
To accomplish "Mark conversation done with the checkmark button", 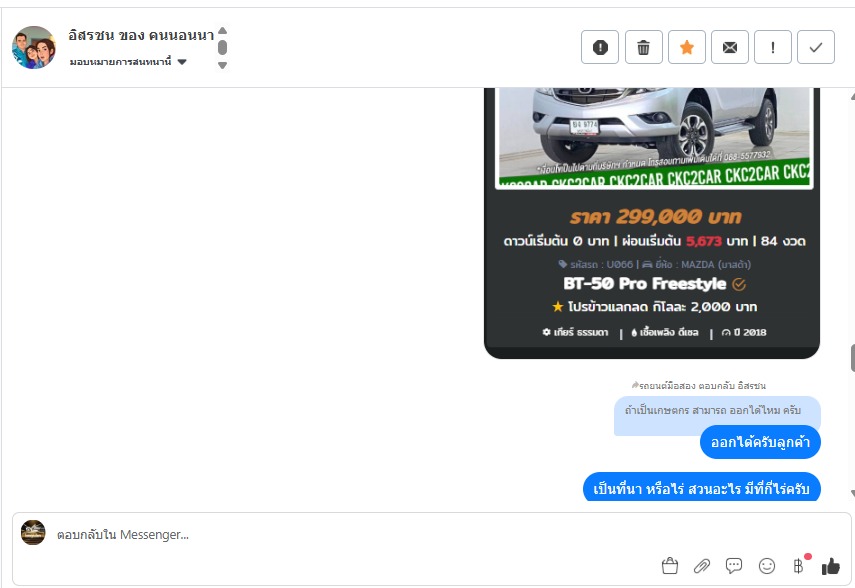I will point(816,47).
